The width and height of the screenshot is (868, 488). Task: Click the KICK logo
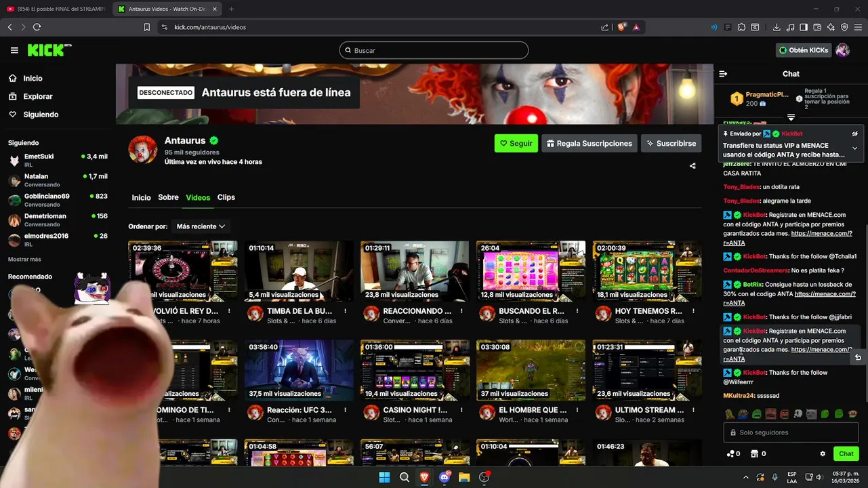pos(49,50)
